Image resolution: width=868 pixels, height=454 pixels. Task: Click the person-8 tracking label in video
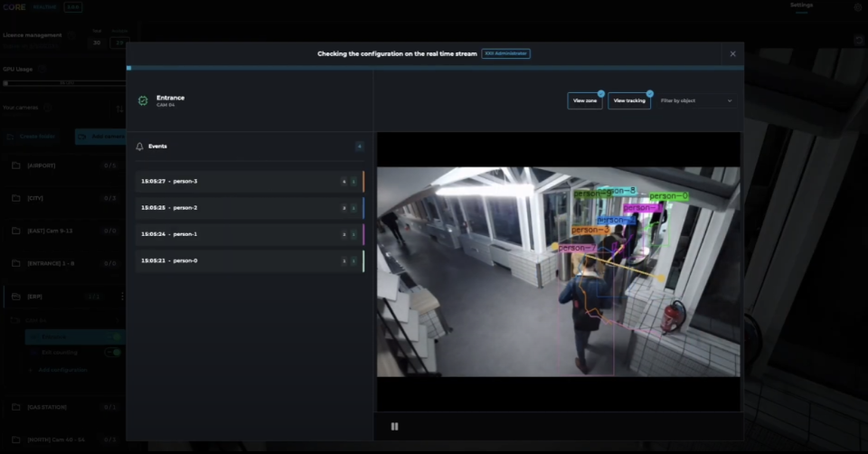(x=618, y=191)
